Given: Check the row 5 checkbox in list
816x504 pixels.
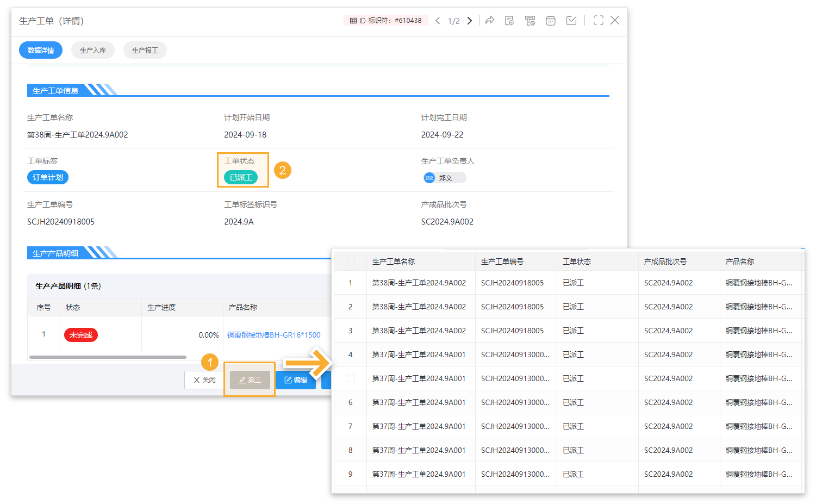Looking at the screenshot, I should pos(351,378).
